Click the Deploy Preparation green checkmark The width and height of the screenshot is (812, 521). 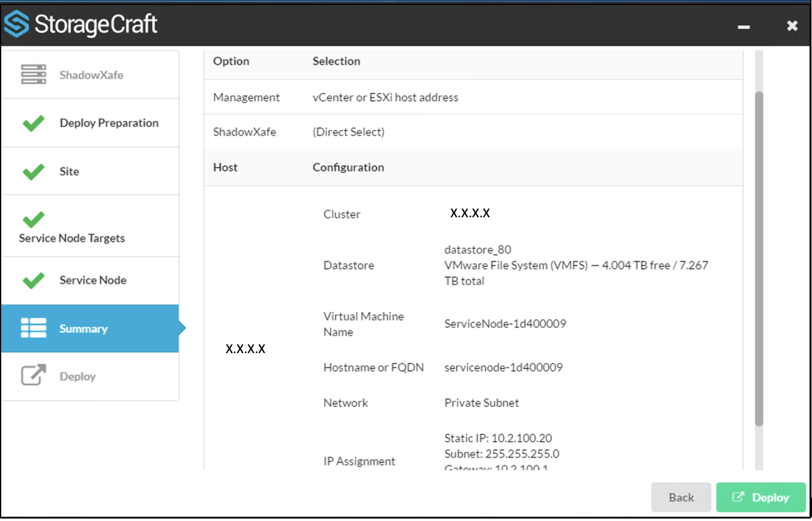click(x=33, y=123)
